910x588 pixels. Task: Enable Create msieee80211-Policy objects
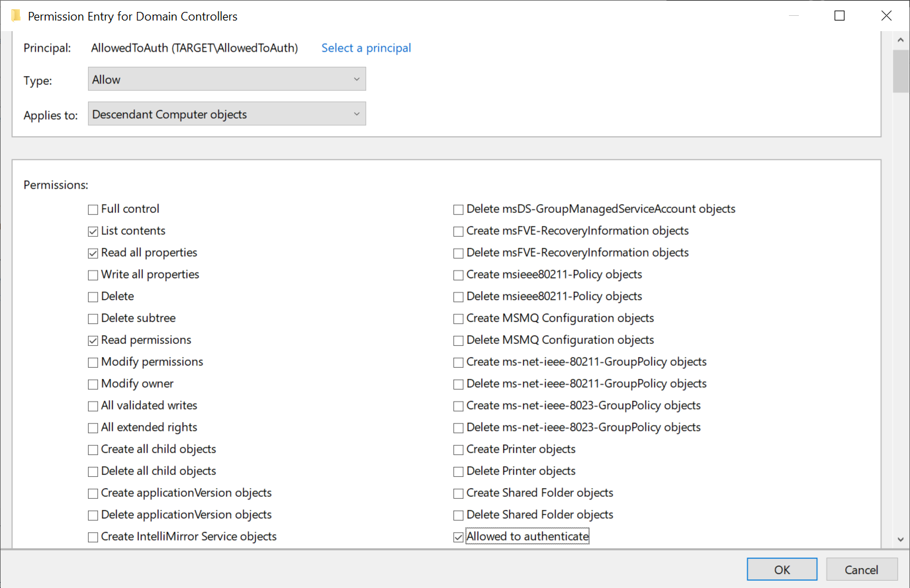(459, 275)
